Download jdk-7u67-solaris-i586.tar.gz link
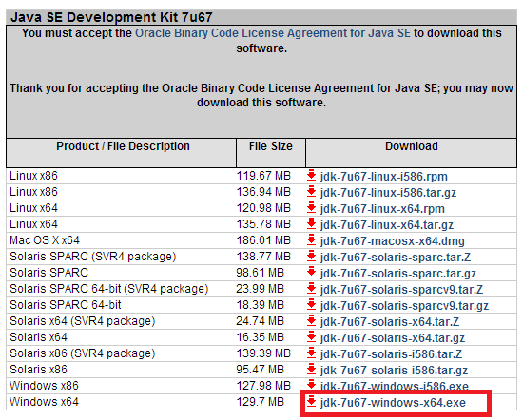The height and width of the screenshot is (420, 523). pos(394,371)
